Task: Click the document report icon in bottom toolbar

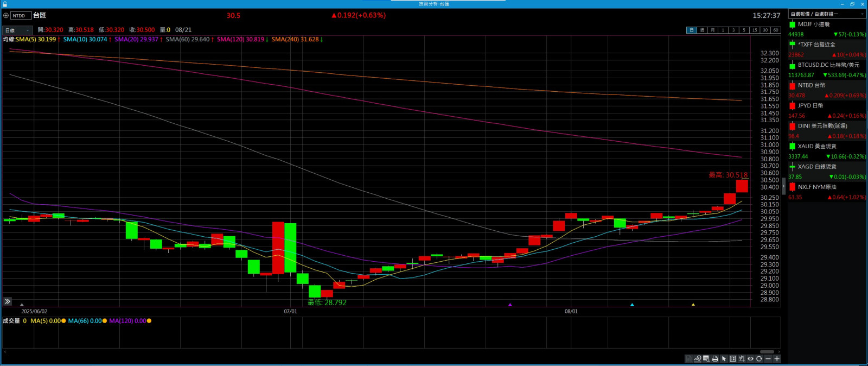Action: [688, 358]
